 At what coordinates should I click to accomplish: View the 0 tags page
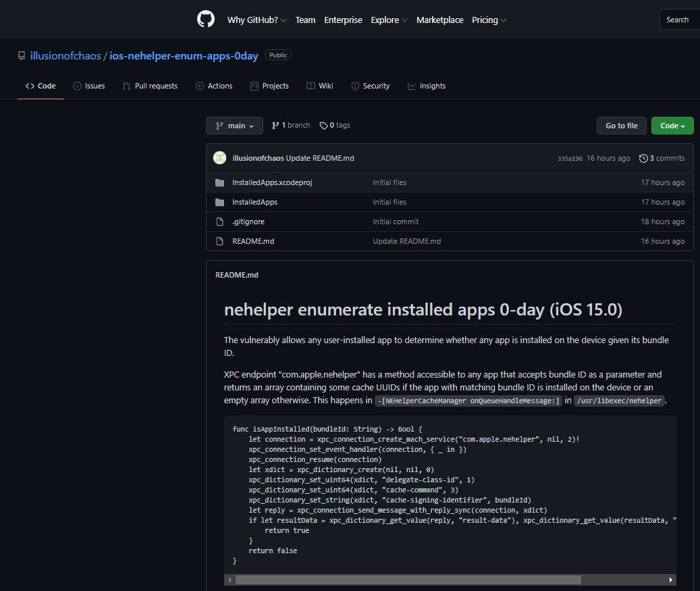tap(335, 126)
